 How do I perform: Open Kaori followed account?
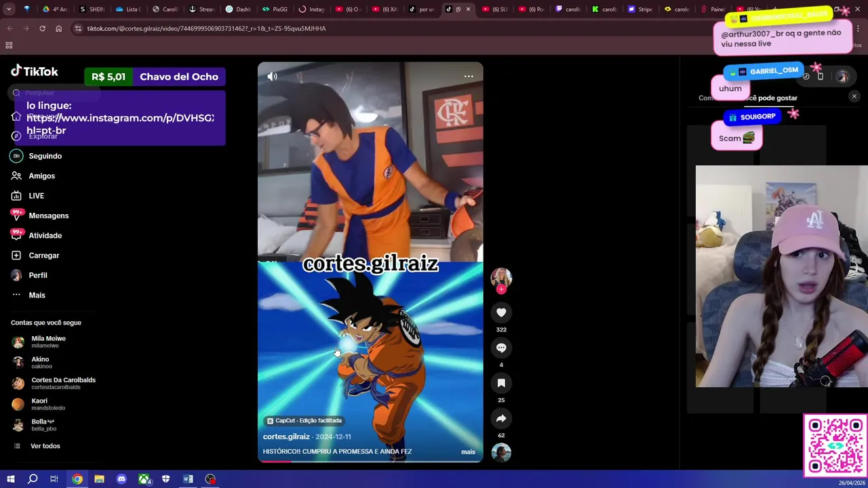pos(39,404)
